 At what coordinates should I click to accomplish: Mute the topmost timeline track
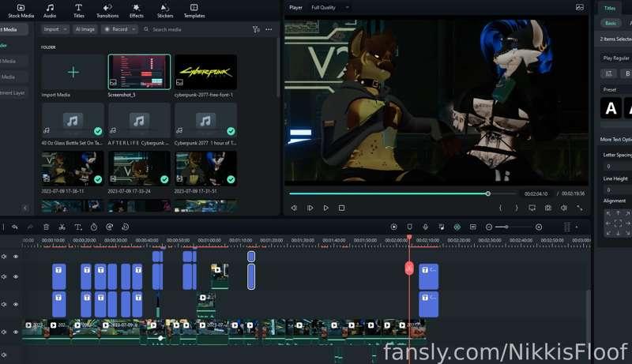click(4, 257)
